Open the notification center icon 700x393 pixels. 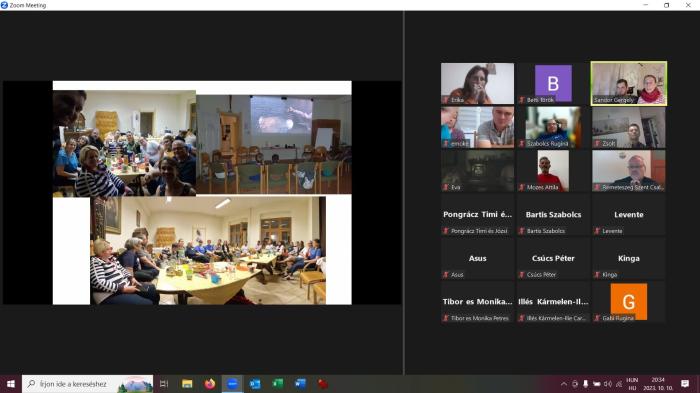click(x=685, y=384)
